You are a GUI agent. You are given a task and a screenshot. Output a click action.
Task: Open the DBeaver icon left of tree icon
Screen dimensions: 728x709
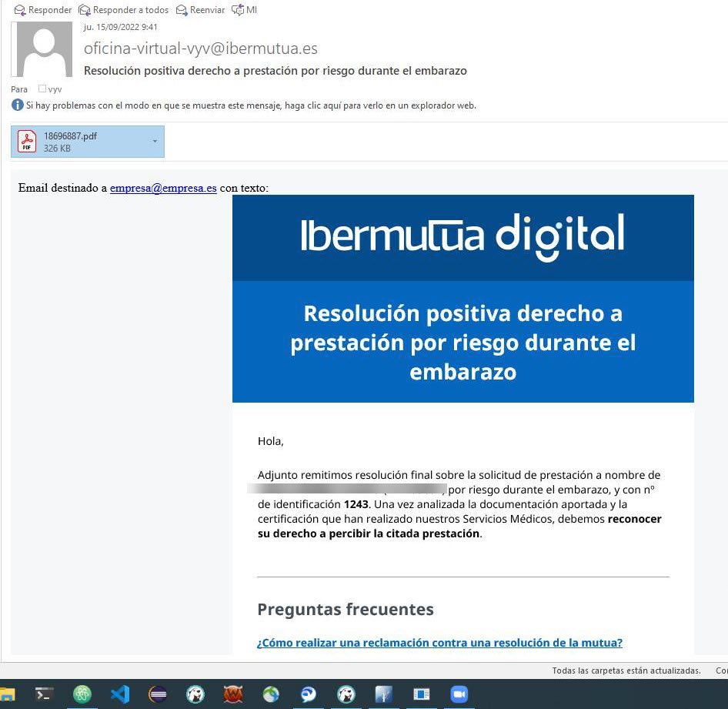[x=346, y=694]
